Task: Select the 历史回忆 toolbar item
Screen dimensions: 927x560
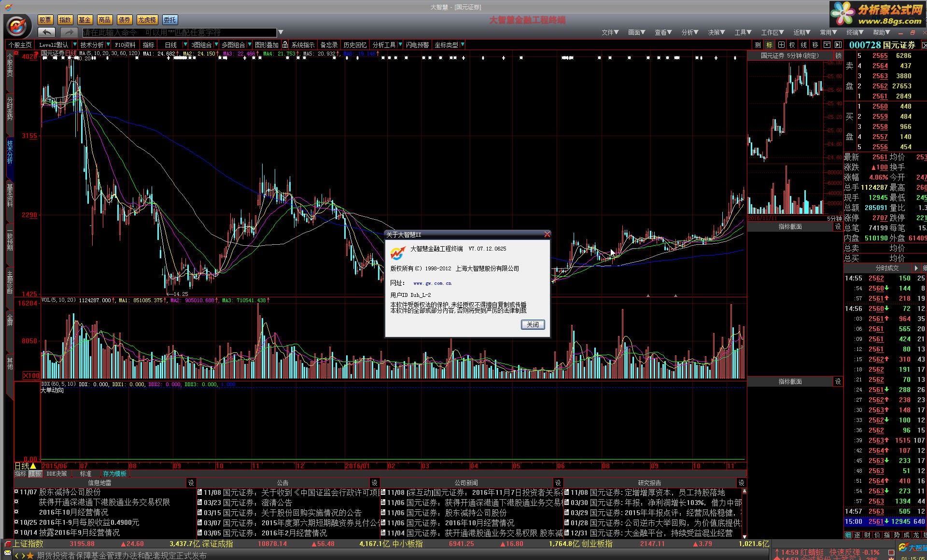Action: [x=355, y=45]
